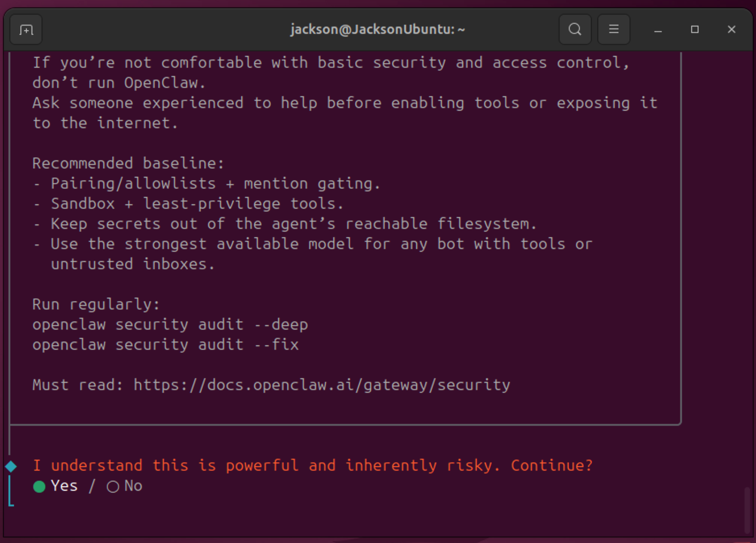756x543 pixels.
Task: Maximize the terminal window
Action: pos(695,30)
